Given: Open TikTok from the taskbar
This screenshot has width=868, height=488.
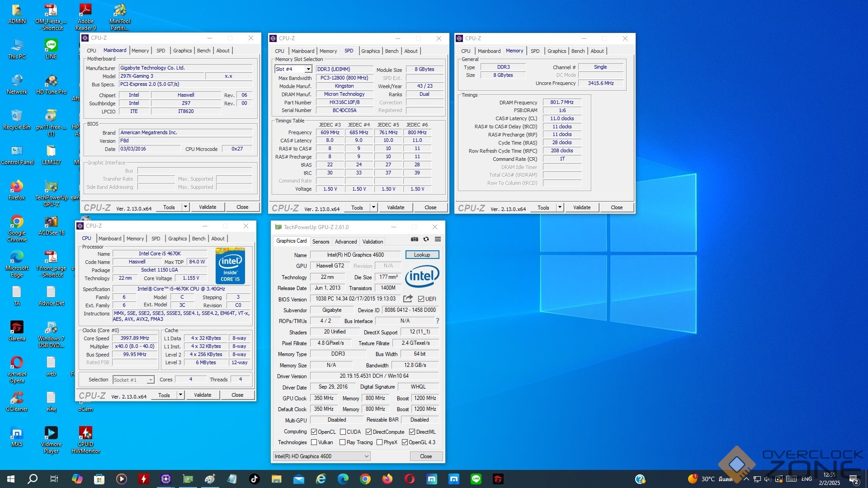Looking at the screenshot, I should (254, 479).
